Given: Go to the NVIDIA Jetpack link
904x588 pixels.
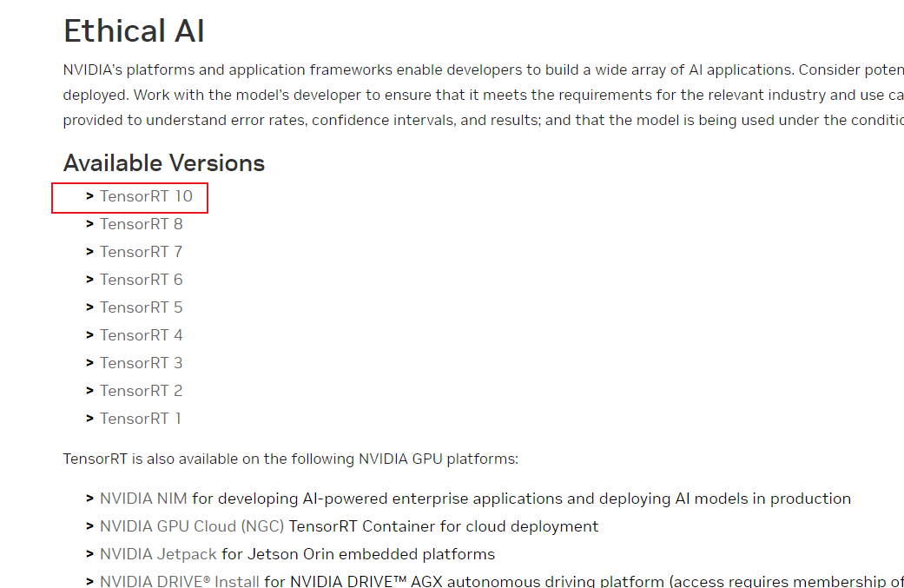Looking at the screenshot, I should 158,555.
